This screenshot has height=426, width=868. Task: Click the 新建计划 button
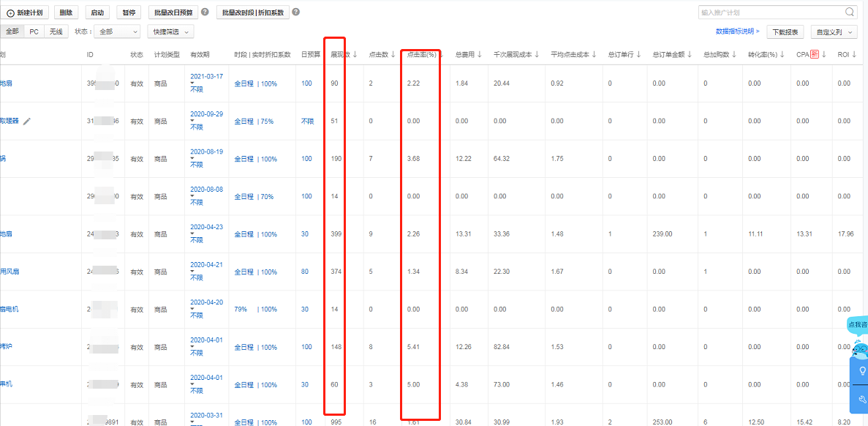(24, 12)
